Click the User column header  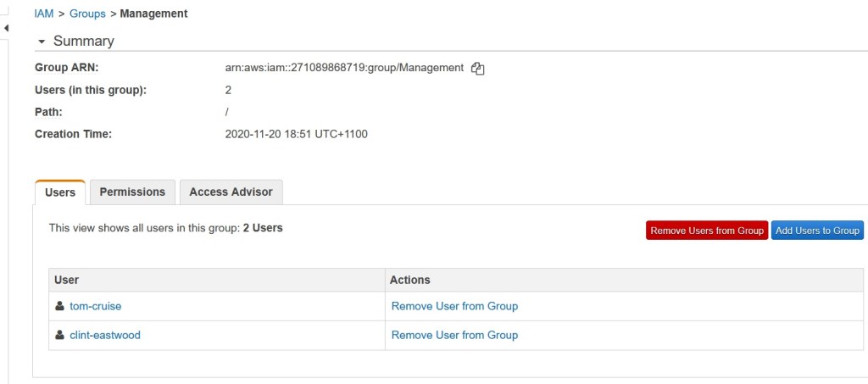coord(66,280)
